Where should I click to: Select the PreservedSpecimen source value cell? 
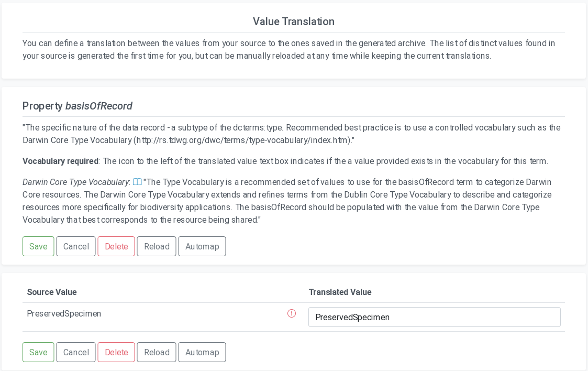[64, 314]
